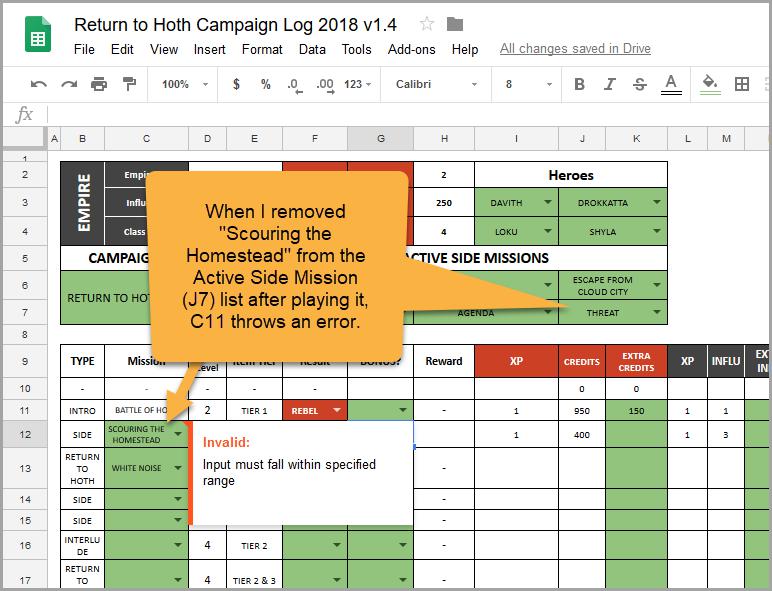This screenshot has width=772, height=591.
Task: Select the Paint format tool
Action: pyautogui.click(x=129, y=84)
